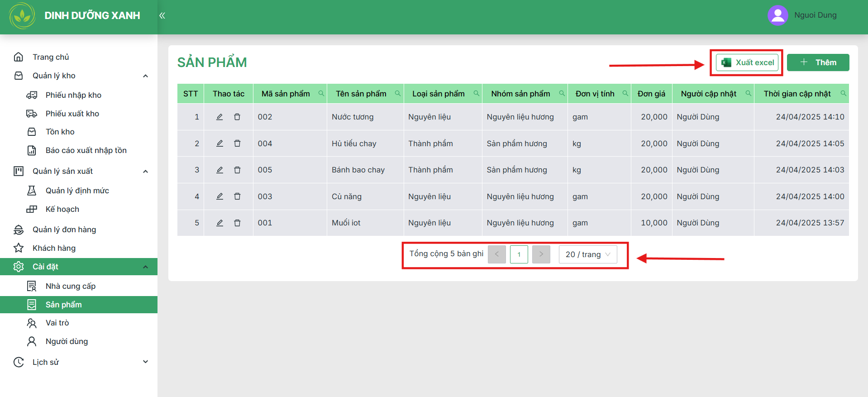868x397 pixels.
Task: Delete the Hủ tiếu chay product row
Action: (237, 143)
